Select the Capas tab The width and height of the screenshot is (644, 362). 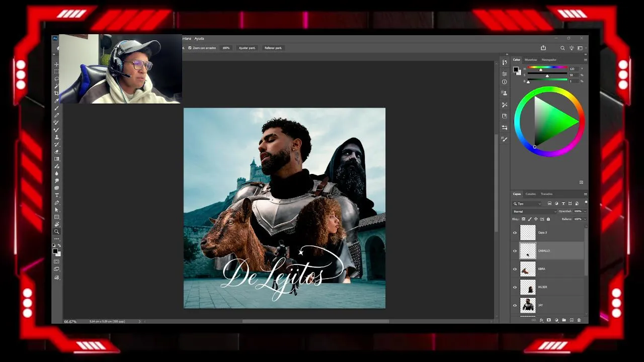517,194
